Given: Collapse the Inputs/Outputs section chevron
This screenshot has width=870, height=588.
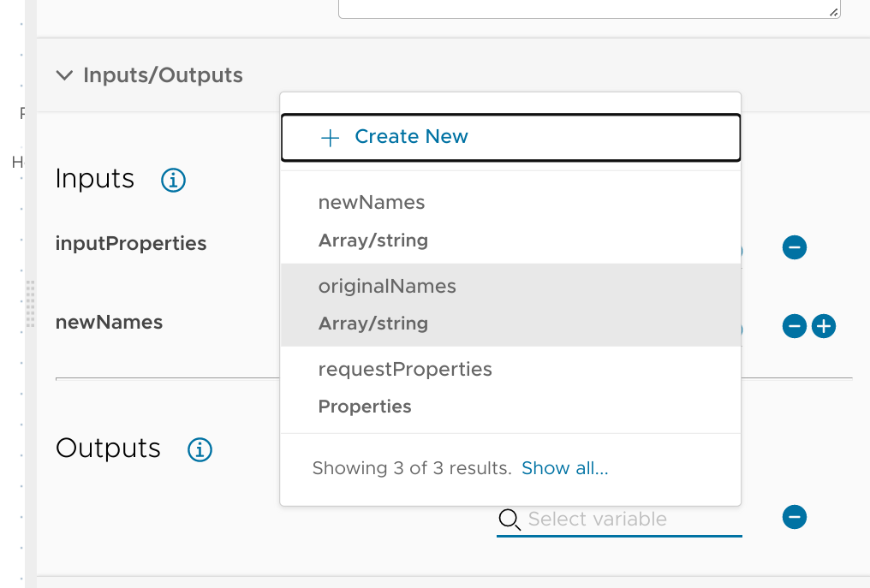Looking at the screenshot, I should tap(64, 75).
